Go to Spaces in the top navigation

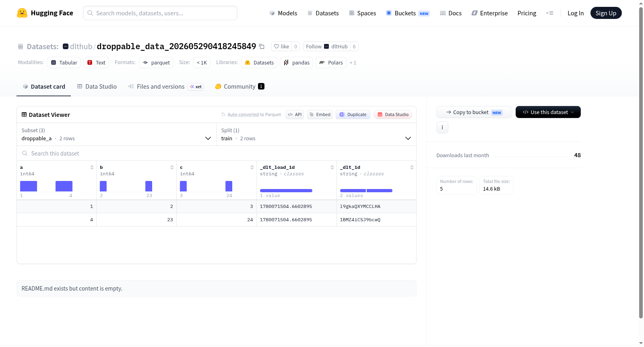pos(362,13)
